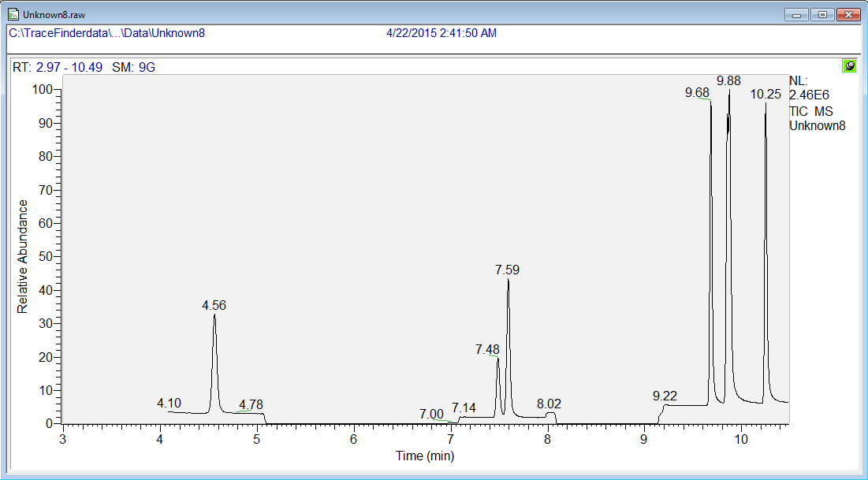Close the Unknown8.raw window
The image size is (868, 480).
[848, 14]
